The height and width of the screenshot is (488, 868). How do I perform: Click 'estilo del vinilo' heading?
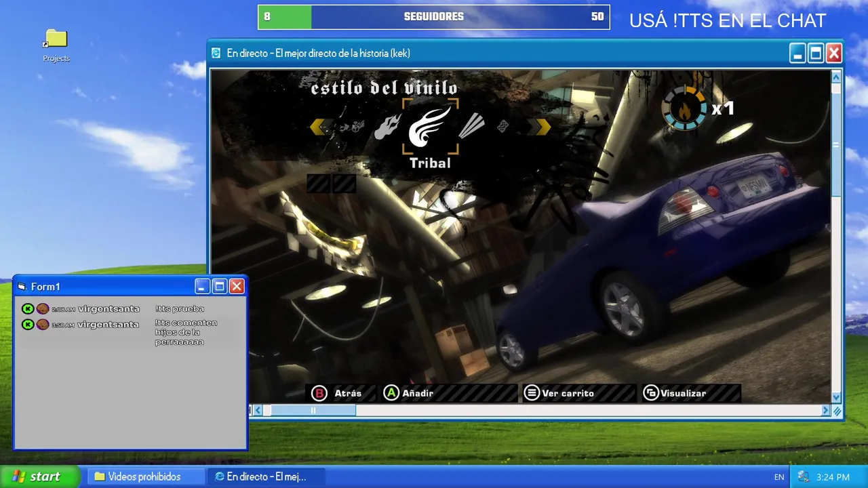coord(384,88)
